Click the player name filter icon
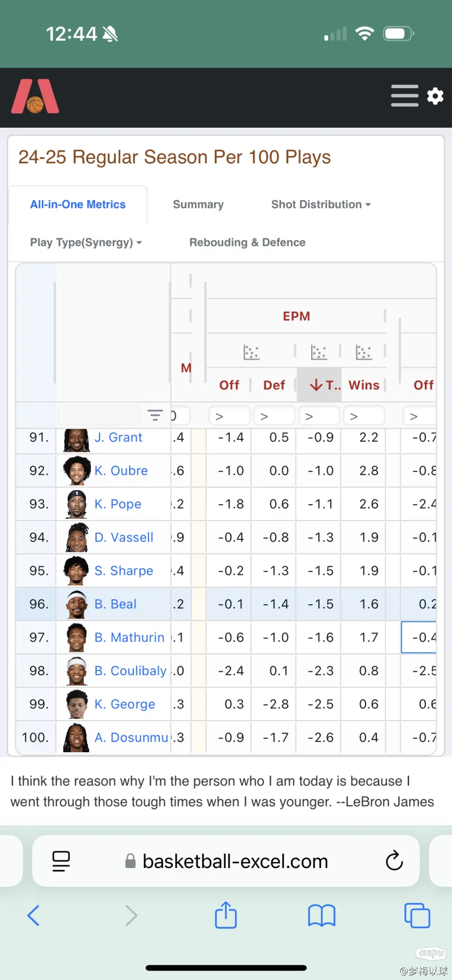 155,415
